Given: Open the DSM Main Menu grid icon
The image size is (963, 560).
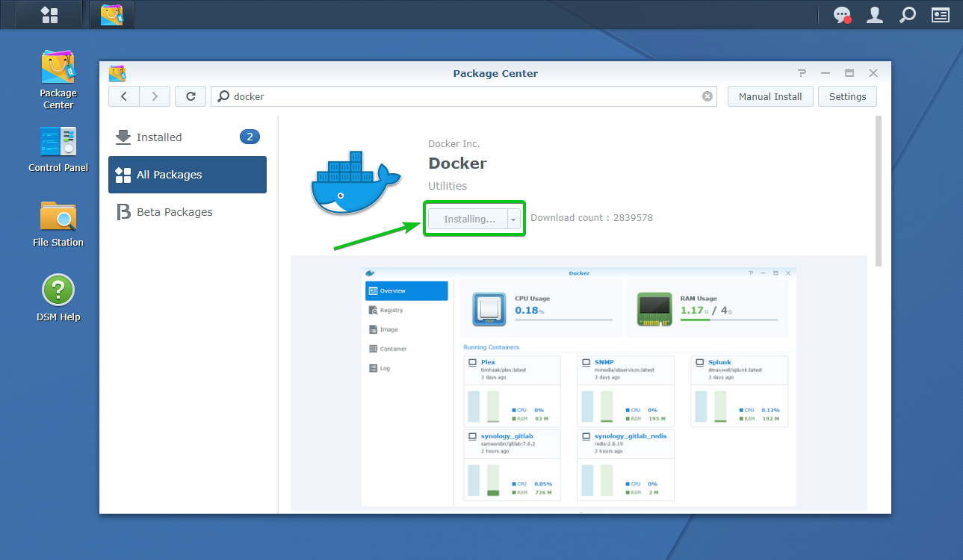Looking at the screenshot, I should (x=49, y=15).
